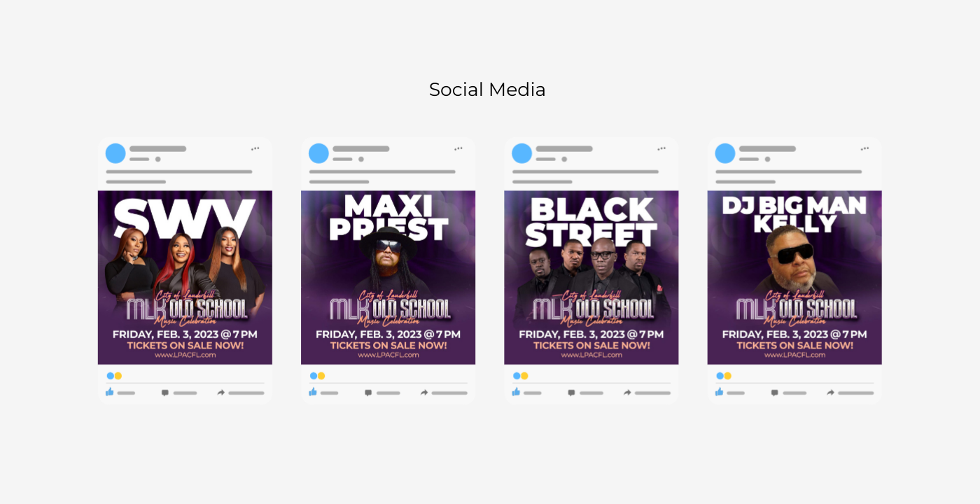Click the blue profile avatar on SWV post
The height and width of the screenshot is (504, 980).
(x=115, y=153)
